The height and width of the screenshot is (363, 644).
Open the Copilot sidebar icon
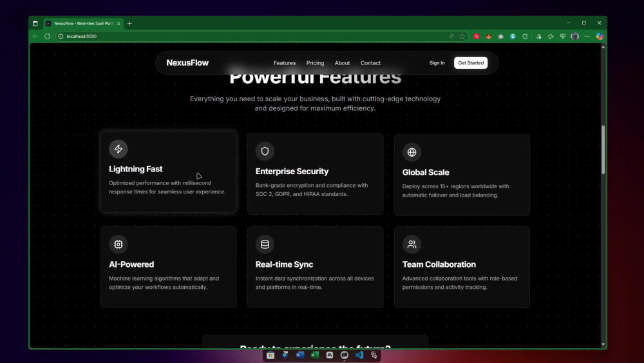tap(600, 36)
